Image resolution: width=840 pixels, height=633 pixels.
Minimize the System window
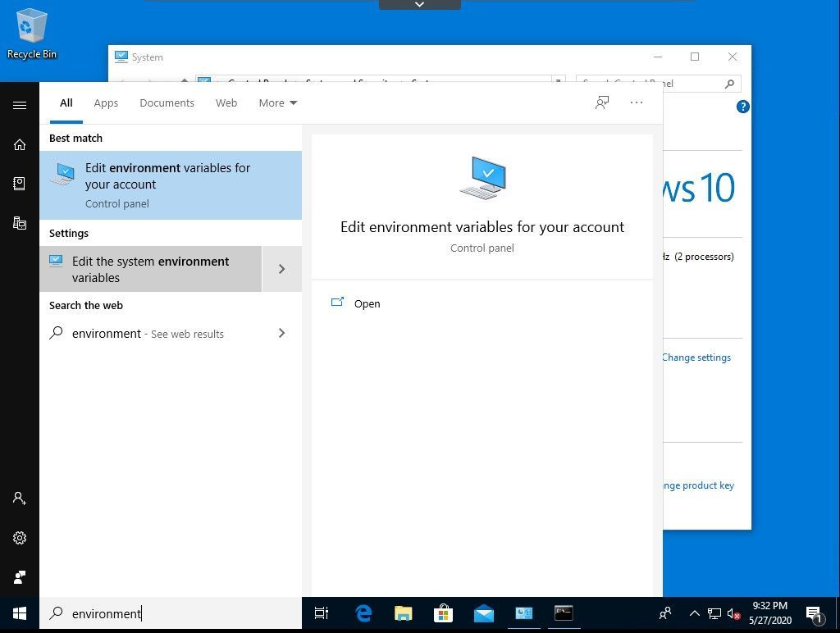pos(659,57)
